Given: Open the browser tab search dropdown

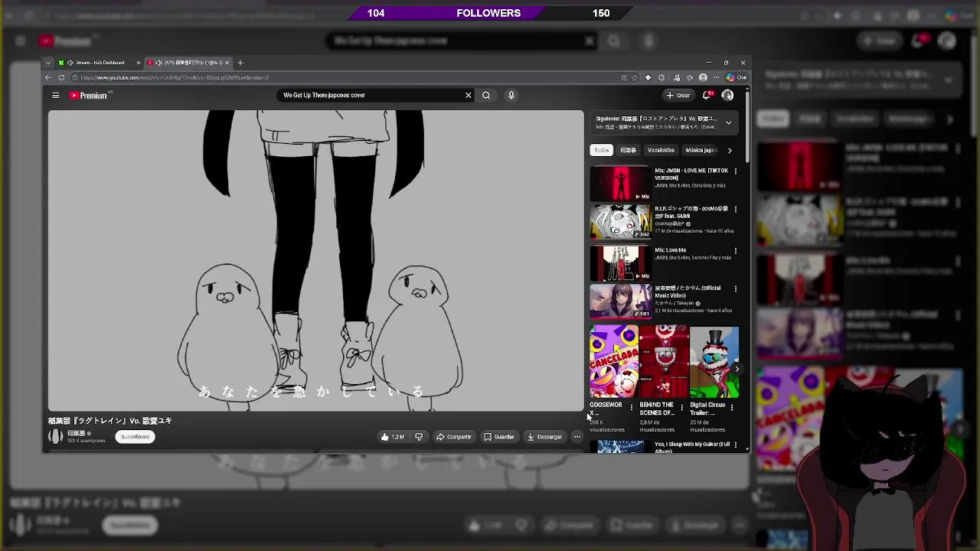Looking at the screenshot, I should [x=48, y=63].
